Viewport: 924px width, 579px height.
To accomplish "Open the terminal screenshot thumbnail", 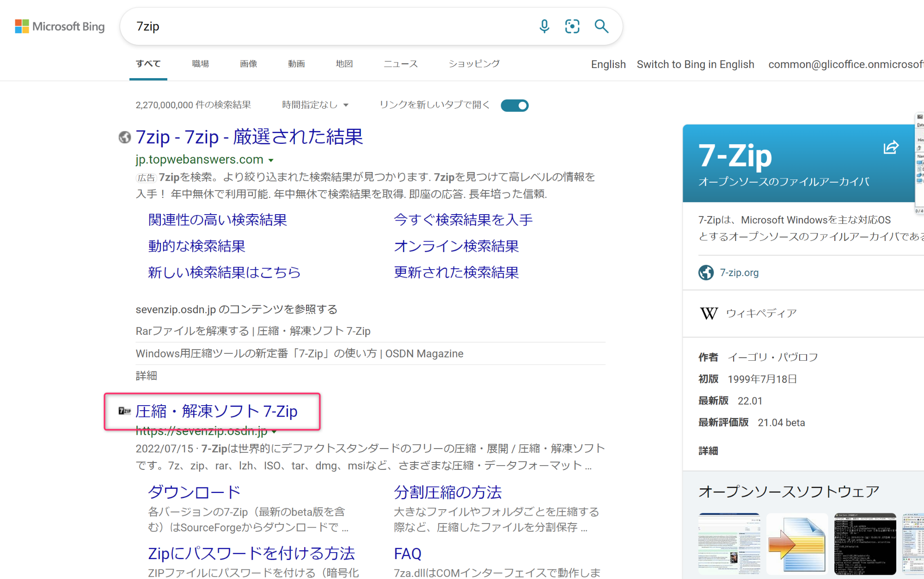I will point(865,544).
